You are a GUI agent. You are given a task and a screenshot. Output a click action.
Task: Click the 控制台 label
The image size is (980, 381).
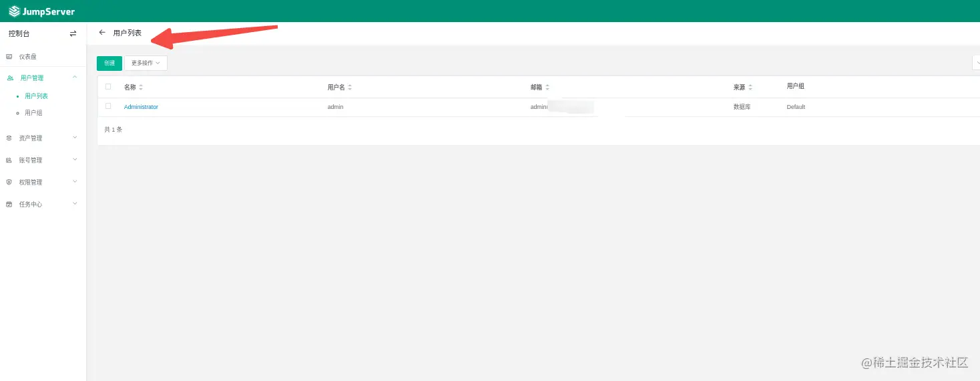[x=19, y=33]
